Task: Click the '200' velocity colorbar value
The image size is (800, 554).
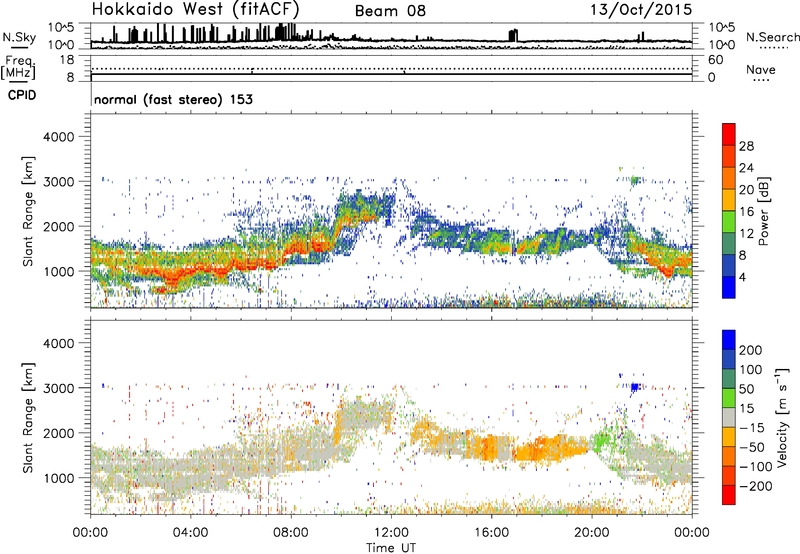Action: (751, 350)
